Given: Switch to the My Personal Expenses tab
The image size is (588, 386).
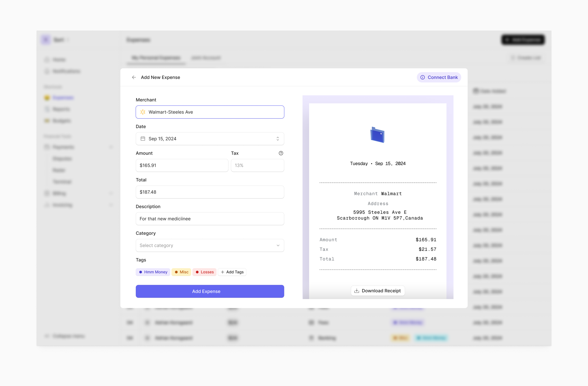Looking at the screenshot, I should pos(156,58).
